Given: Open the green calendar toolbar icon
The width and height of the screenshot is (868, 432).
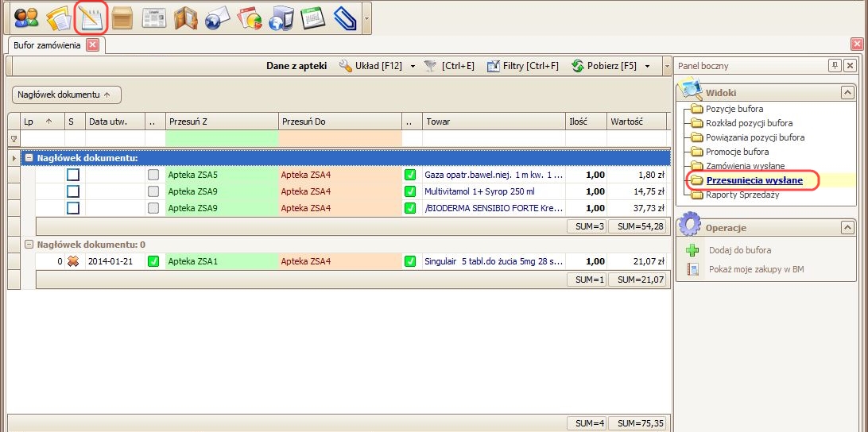Looking at the screenshot, I should 313,17.
